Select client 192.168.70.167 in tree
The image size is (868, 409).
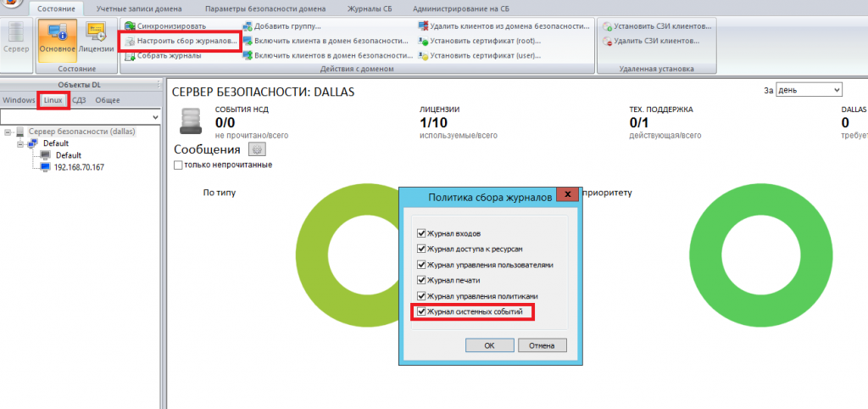pos(79,167)
